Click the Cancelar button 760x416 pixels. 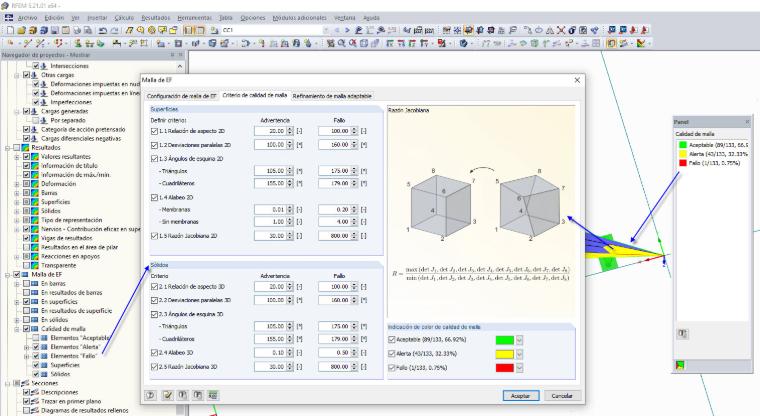(x=562, y=396)
